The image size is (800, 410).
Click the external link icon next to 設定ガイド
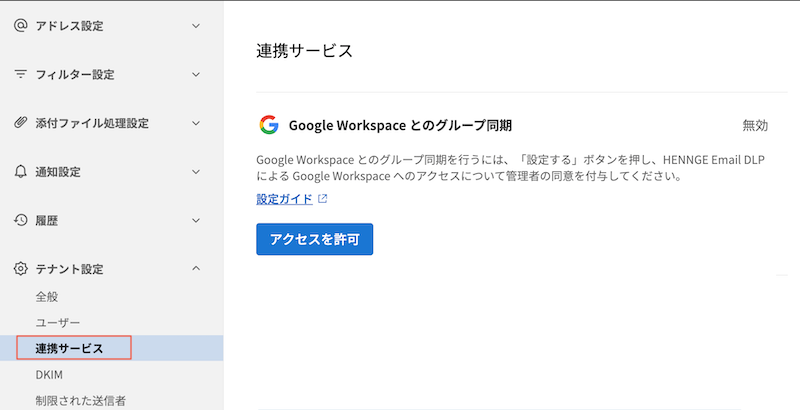322,199
